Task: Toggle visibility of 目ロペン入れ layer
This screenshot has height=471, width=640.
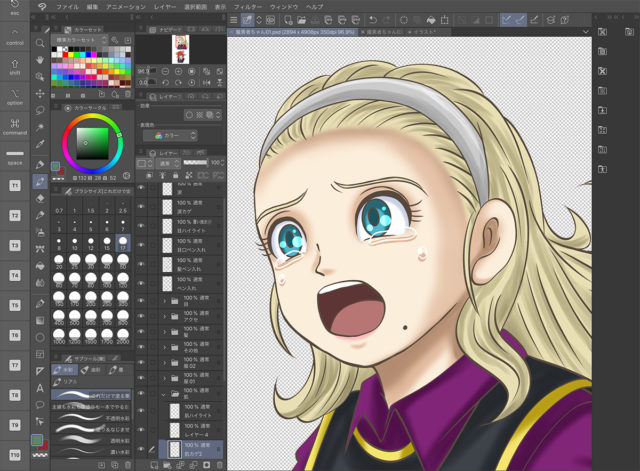Action: click(x=141, y=245)
